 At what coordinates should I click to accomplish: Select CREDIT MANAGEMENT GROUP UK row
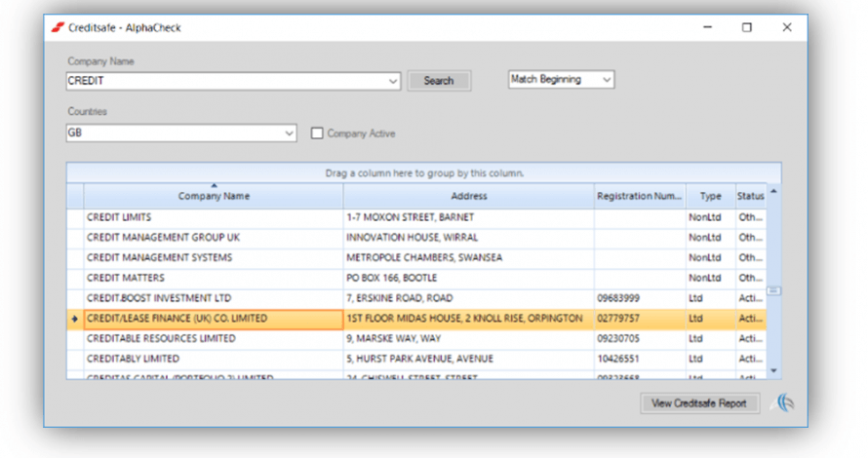click(416, 238)
